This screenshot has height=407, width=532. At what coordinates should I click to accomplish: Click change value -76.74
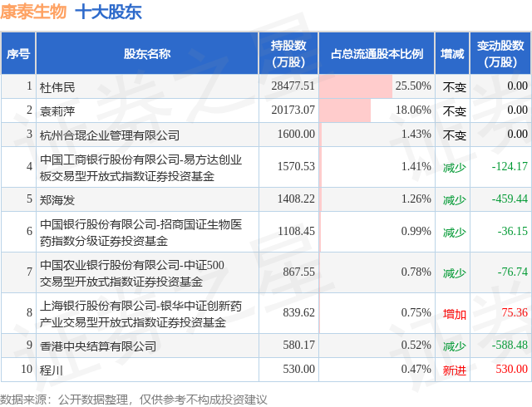[513, 272]
